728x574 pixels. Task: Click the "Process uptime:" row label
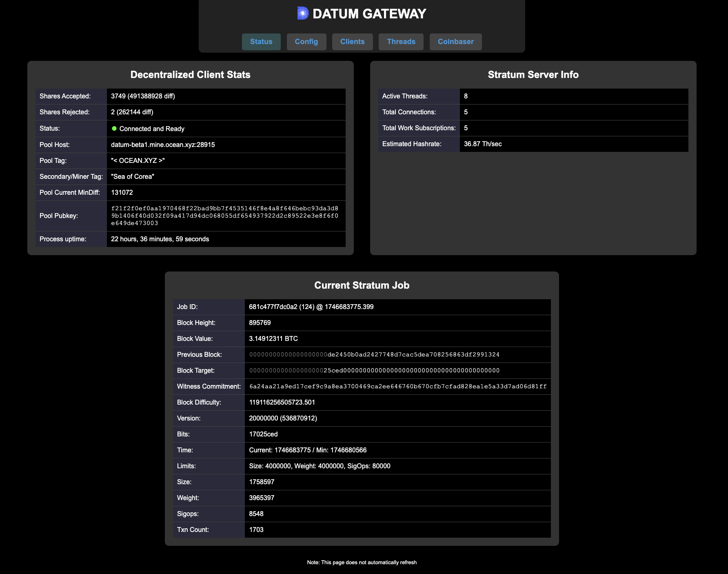point(63,239)
